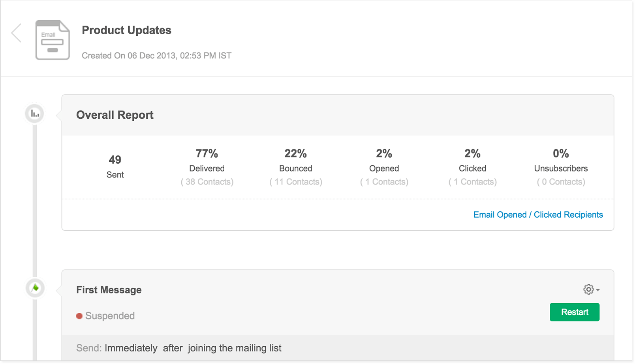Image resolution: width=635 pixels, height=364 pixels.
Task: Click the Email campaign document icon
Action: click(x=53, y=40)
